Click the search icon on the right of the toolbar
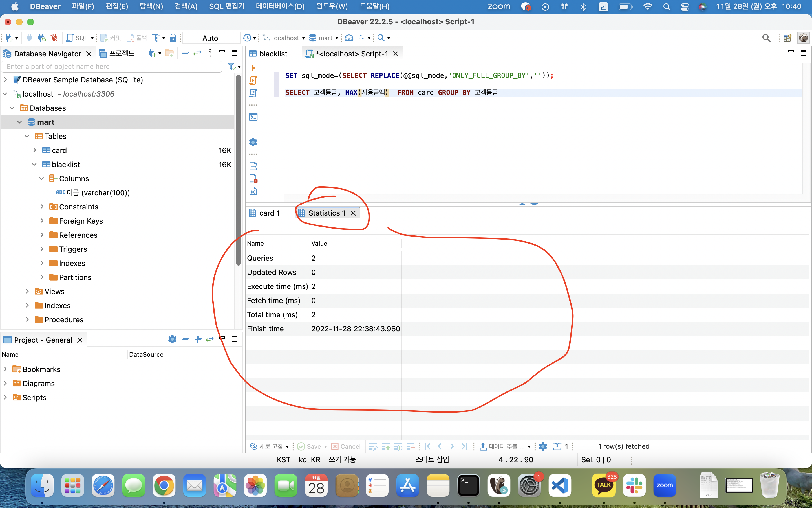 tap(766, 38)
